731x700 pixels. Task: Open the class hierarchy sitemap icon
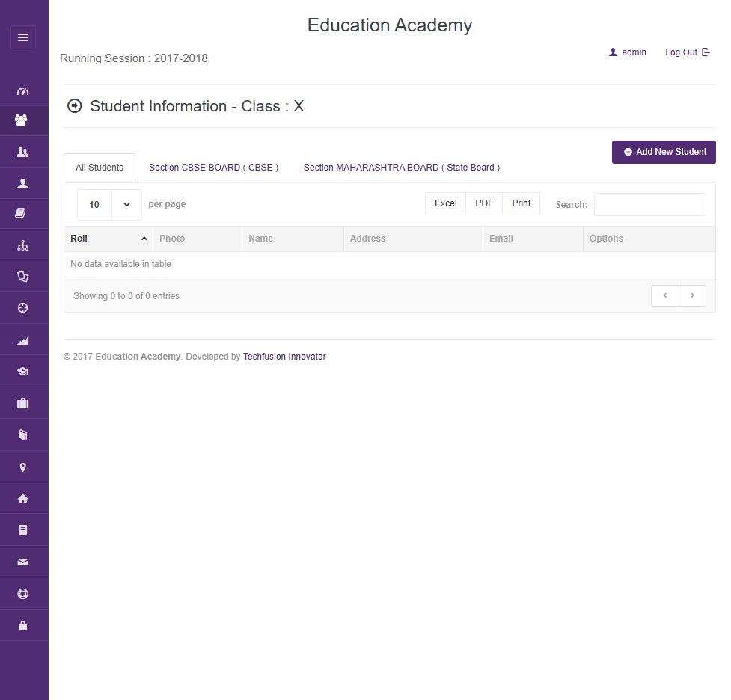[x=23, y=245]
